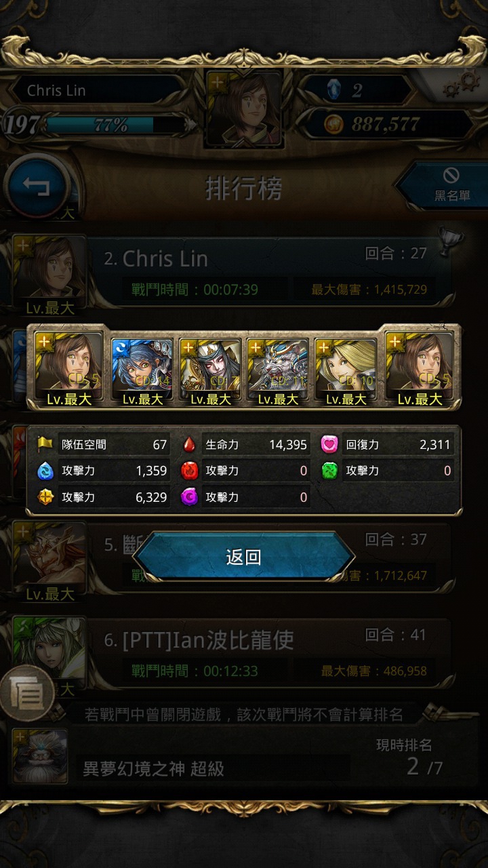Tap the blue back arrow button
This screenshot has height=868, width=488.
pyautogui.click(x=37, y=186)
